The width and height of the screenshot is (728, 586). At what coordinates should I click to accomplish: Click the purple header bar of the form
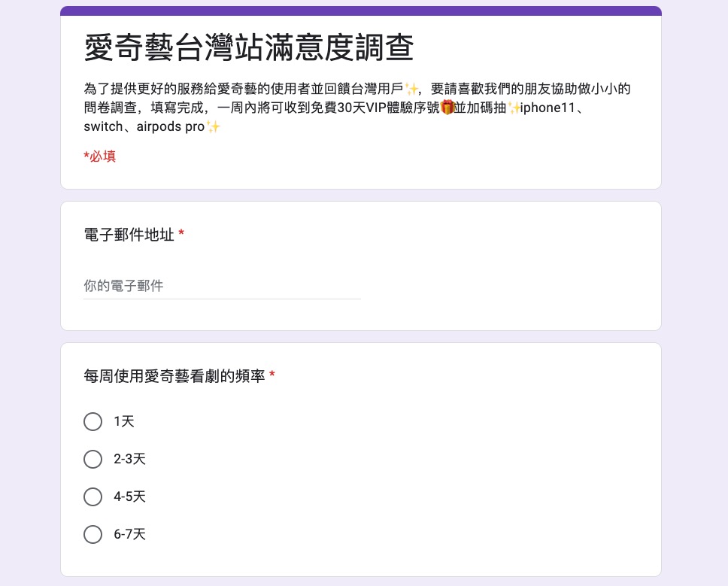[361, 11]
